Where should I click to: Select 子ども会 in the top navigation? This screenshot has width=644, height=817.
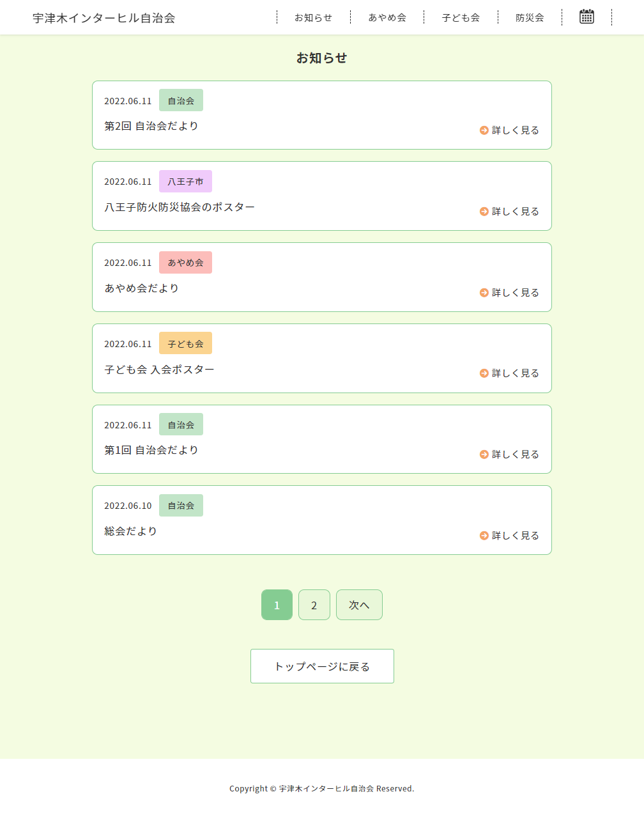(461, 18)
